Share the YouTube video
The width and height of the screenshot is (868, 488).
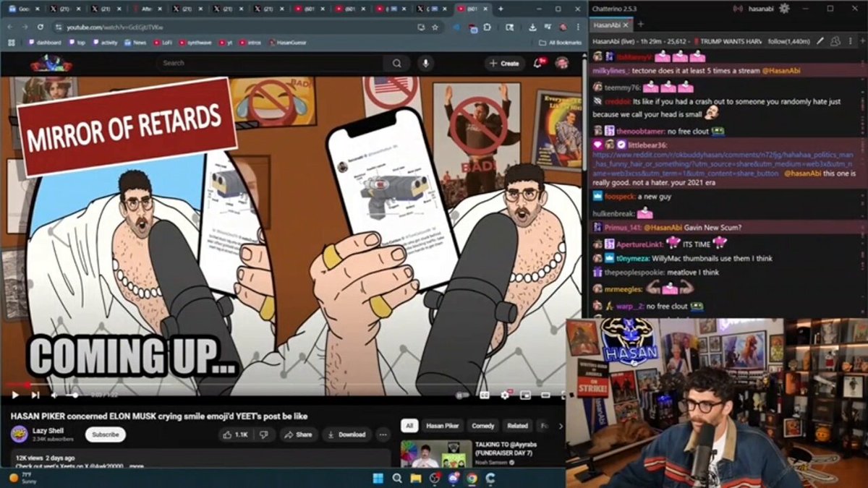pyautogui.click(x=299, y=435)
